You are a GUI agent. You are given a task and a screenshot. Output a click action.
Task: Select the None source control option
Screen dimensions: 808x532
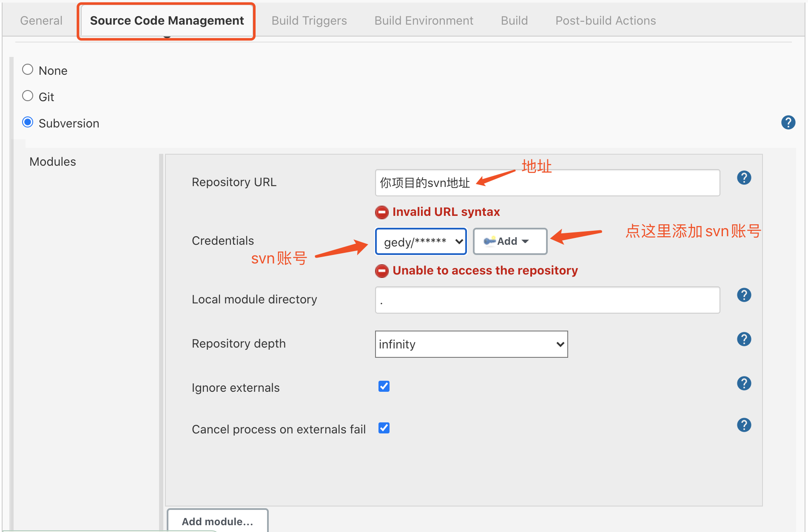(28, 70)
